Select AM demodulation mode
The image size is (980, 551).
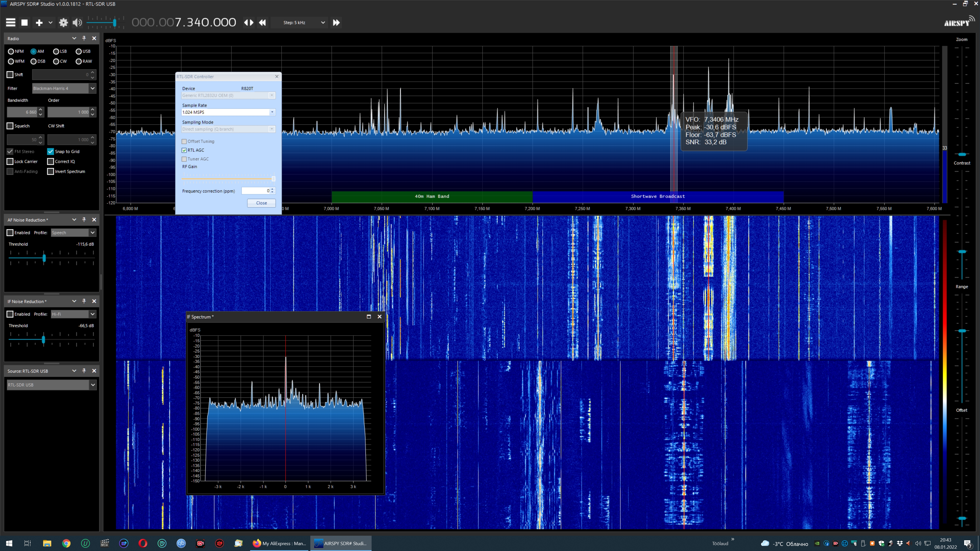[37, 51]
